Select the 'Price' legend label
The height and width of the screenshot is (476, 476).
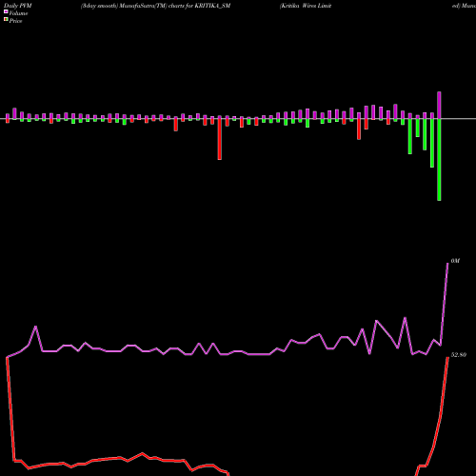point(15,21)
